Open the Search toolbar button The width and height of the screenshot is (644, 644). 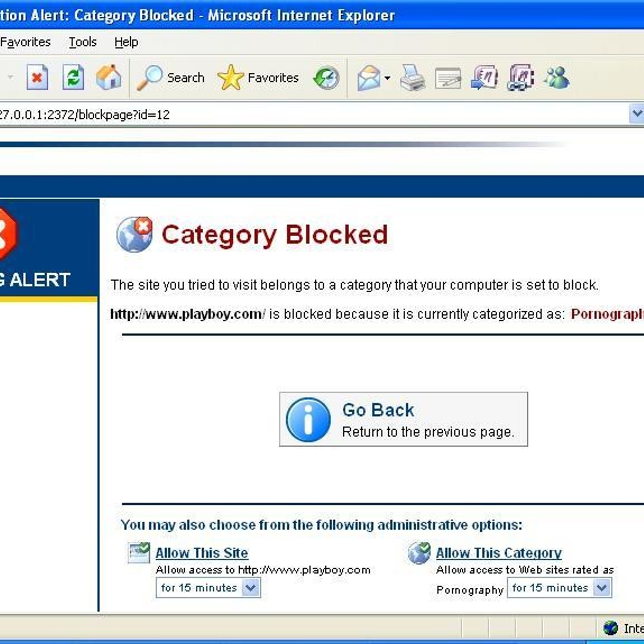click(171, 77)
